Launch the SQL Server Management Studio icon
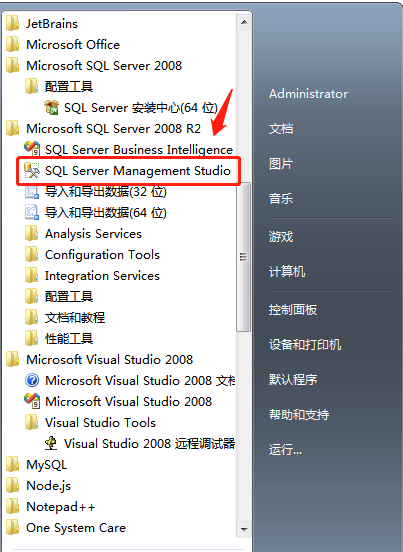The height and width of the screenshot is (552, 403). tap(32, 170)
